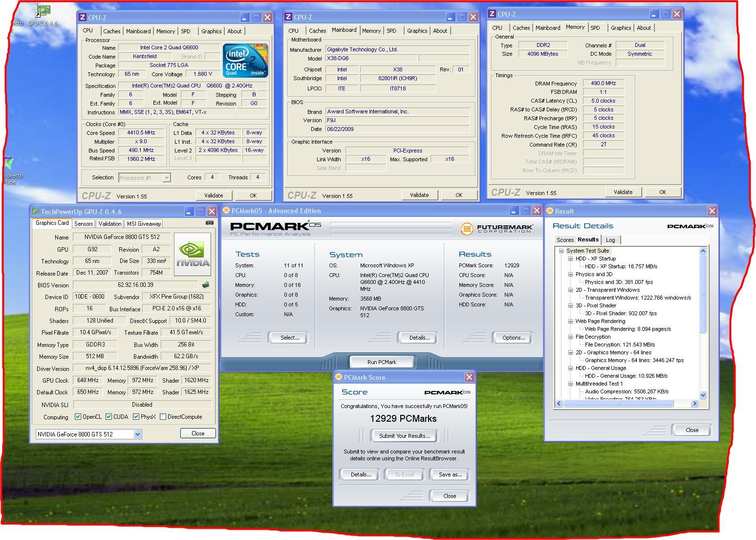
Task: Click the Intel Core 2 Quad logo
Action: 245,61
